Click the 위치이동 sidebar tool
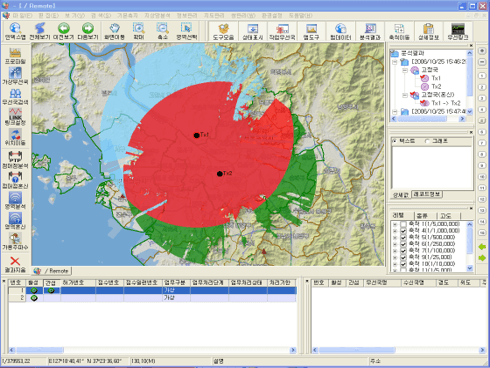 coord(15,137)
